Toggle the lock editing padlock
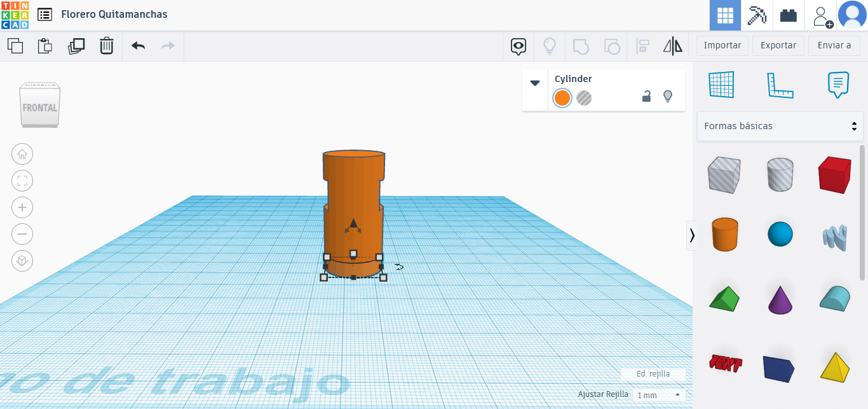The height and width of the screenshot is (409, 868). [x=646, y=97]
